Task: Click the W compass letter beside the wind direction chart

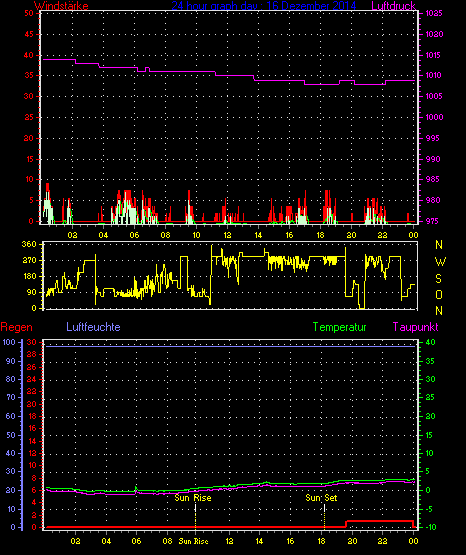Action: click(x=440, y=262)
